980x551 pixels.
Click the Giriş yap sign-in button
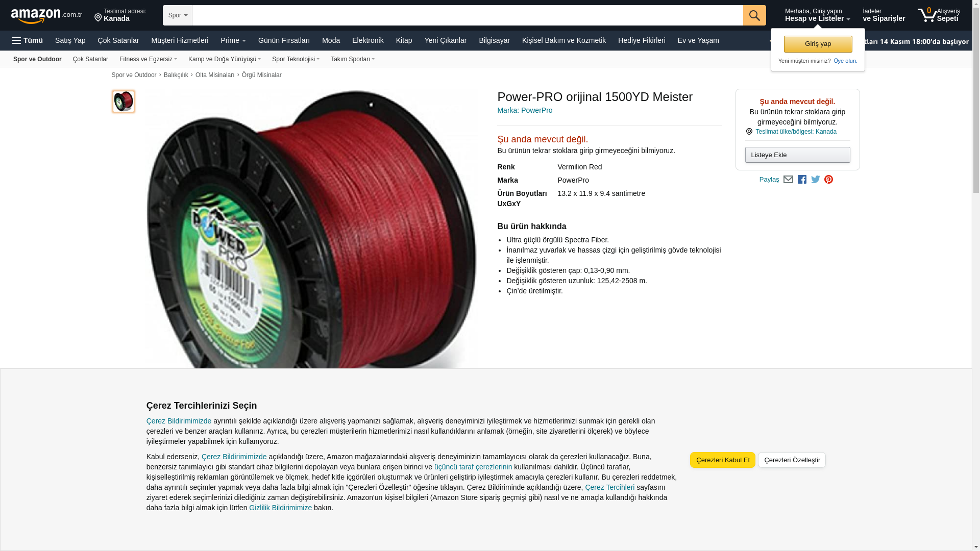pyautogui.click(x=818, y=44)
